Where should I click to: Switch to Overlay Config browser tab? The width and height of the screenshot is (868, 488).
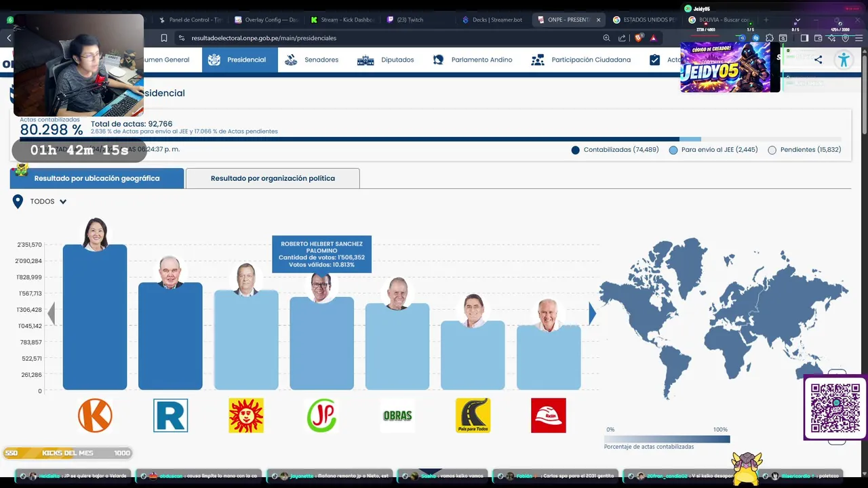click(267, 20)
